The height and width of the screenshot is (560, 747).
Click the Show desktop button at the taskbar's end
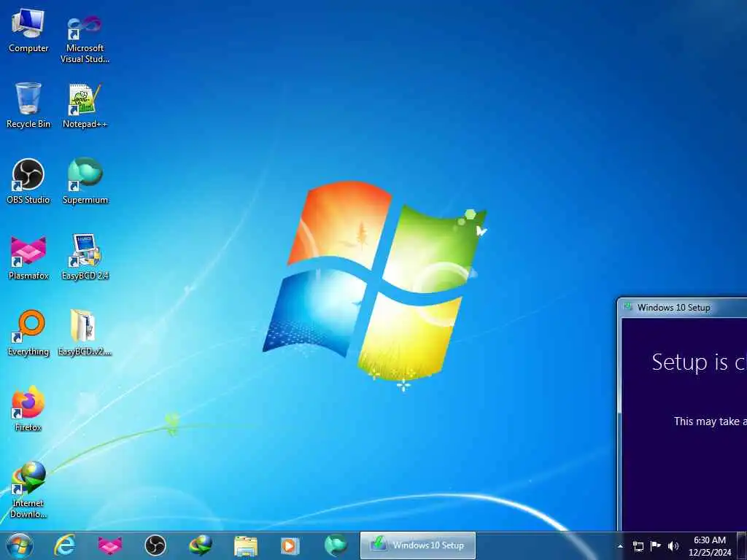[742, 545]
